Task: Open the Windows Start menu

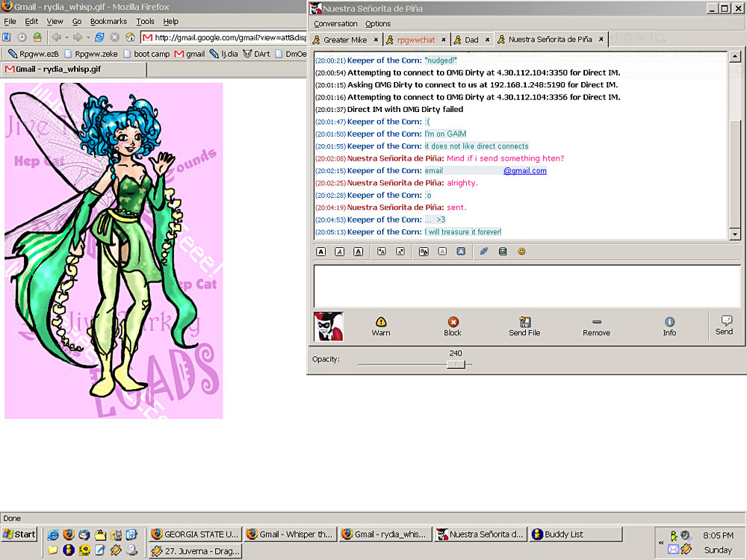Action: 19,535
